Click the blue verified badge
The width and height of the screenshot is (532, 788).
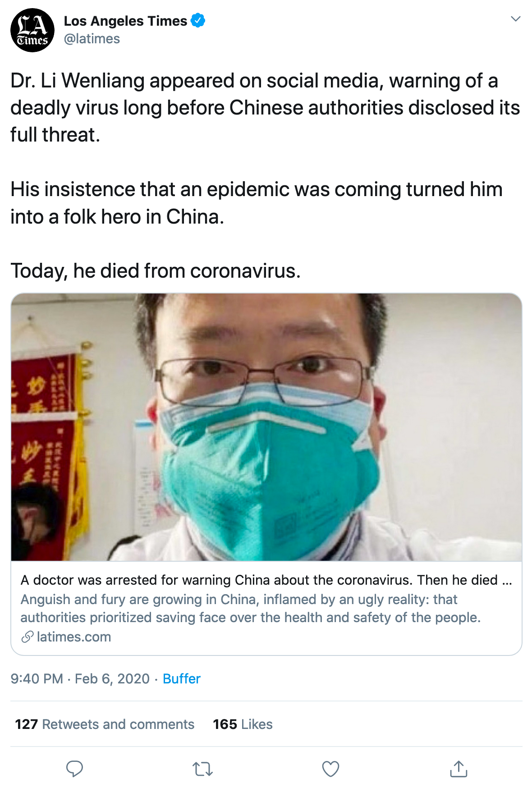(198, 21)
